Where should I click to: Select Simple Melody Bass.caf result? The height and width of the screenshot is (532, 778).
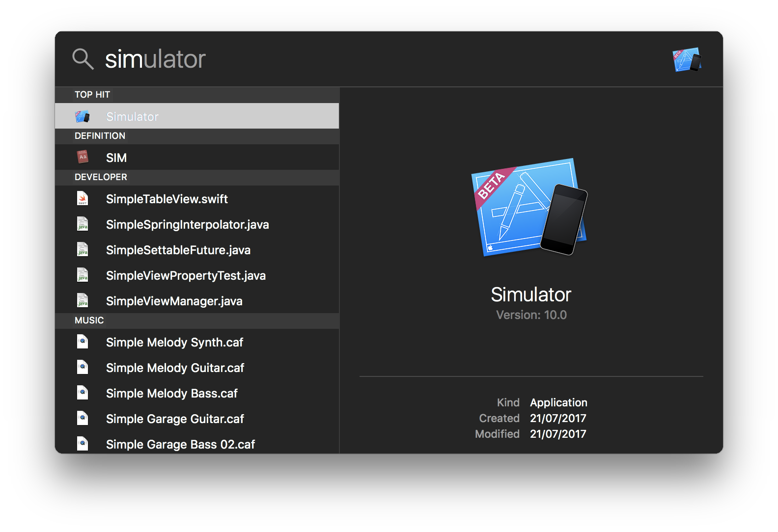197,393
